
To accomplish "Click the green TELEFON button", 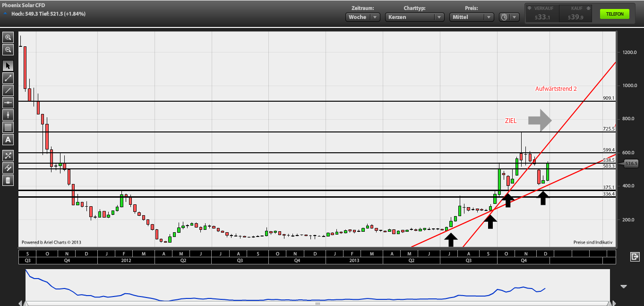I will pyautogui.click(x=615, y=14).
